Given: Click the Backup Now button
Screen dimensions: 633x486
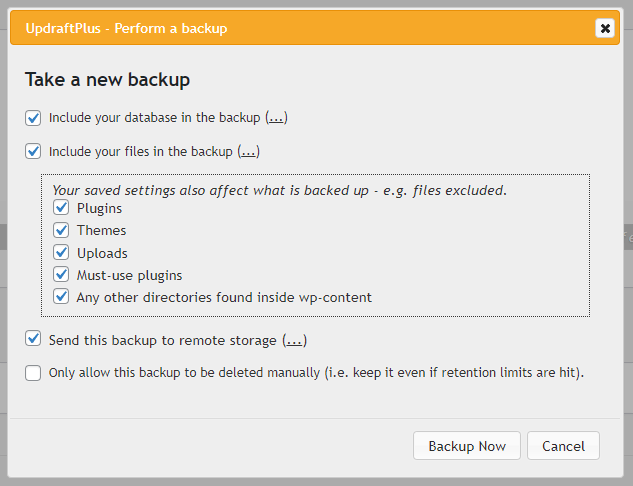Looking at the screenshot, I should [467, 446].
